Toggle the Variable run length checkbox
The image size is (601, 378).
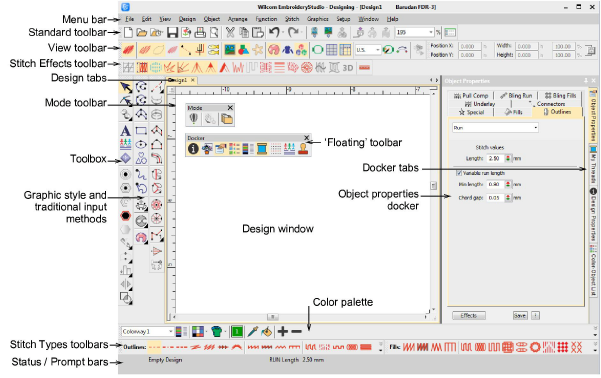point(459,173)
